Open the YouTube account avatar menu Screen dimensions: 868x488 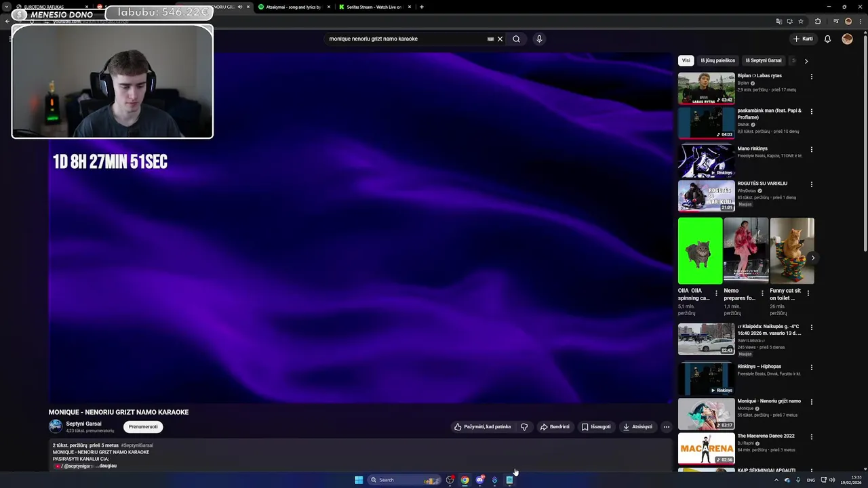pos(847,39)
